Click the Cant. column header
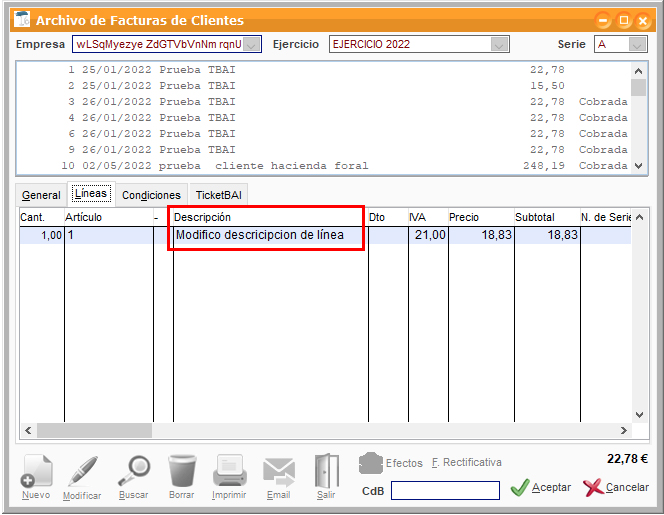The height and width of the screenshot is (515, 664). tap(42, 217)
